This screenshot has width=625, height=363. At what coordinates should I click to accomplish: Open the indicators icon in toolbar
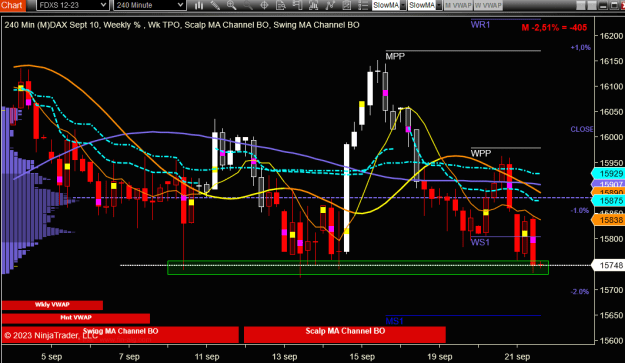pos(313,5)
